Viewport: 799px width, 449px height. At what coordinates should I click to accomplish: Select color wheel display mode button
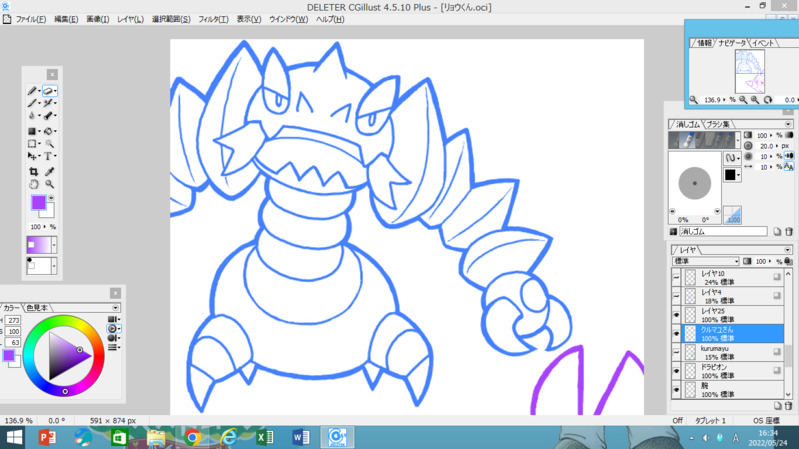113,329
